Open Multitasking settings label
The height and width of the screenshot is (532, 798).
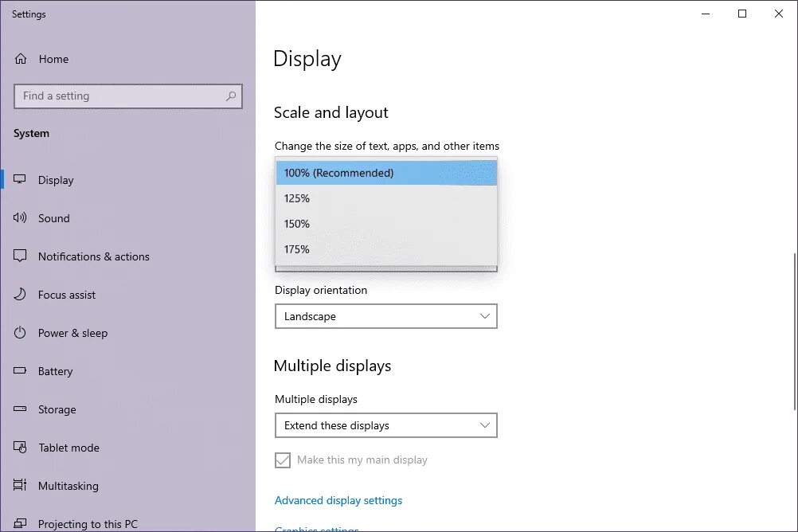click(x=68, y=486)
